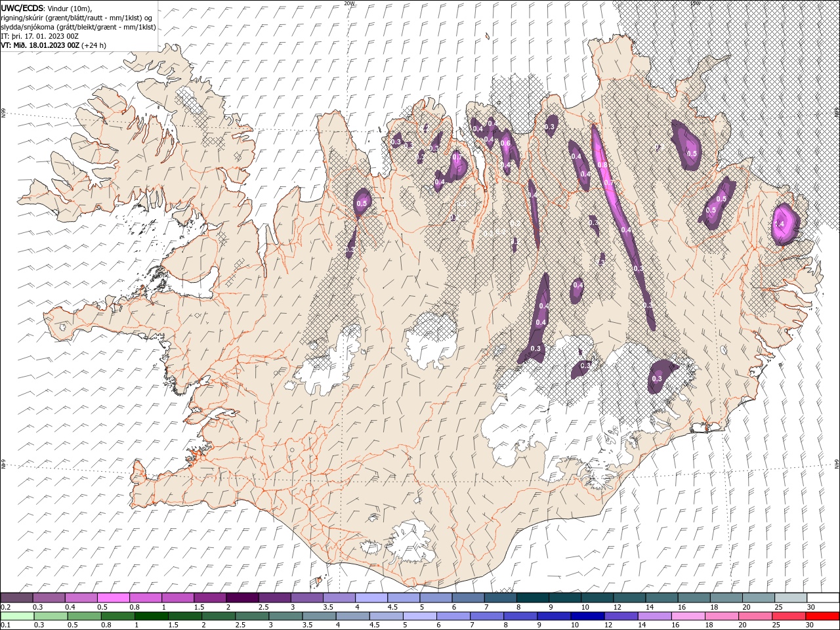This screenshot has width=840, height=630.
Task: Pick darkest green lower swatch between 1 and 1.5
Action: click(x=152, y=616)
